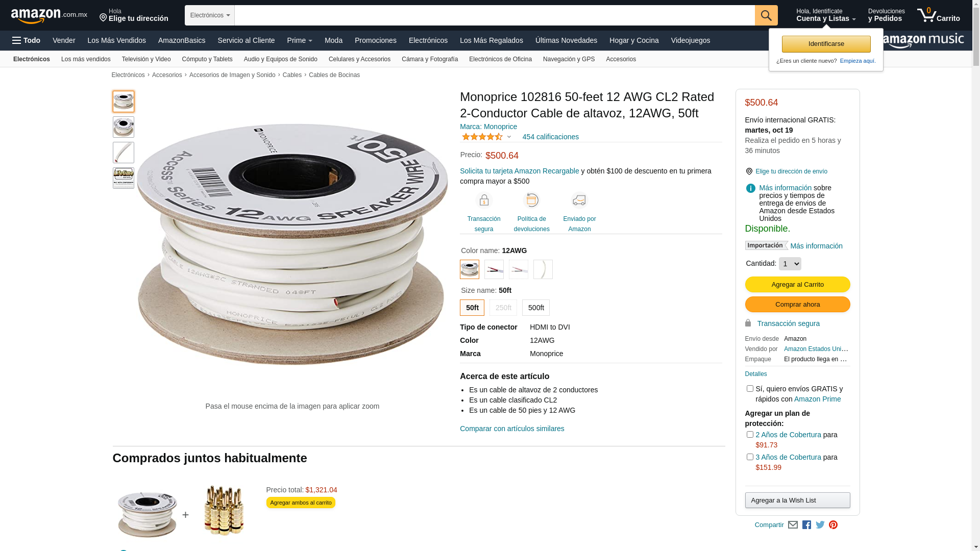Expand the star rating breakdown arrow
The image size is (980, 551).
pyautogui.click(x=509, y=137)
